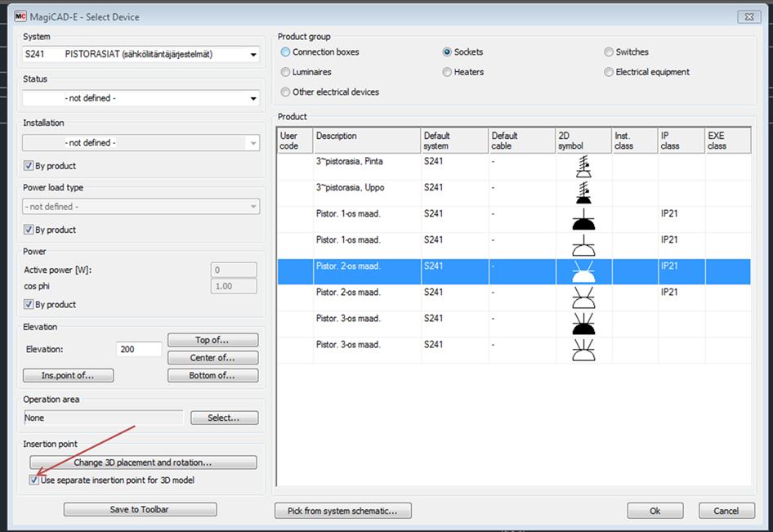Confirm with the Ok button
The image size is (773, 532).
coord(655,511)
